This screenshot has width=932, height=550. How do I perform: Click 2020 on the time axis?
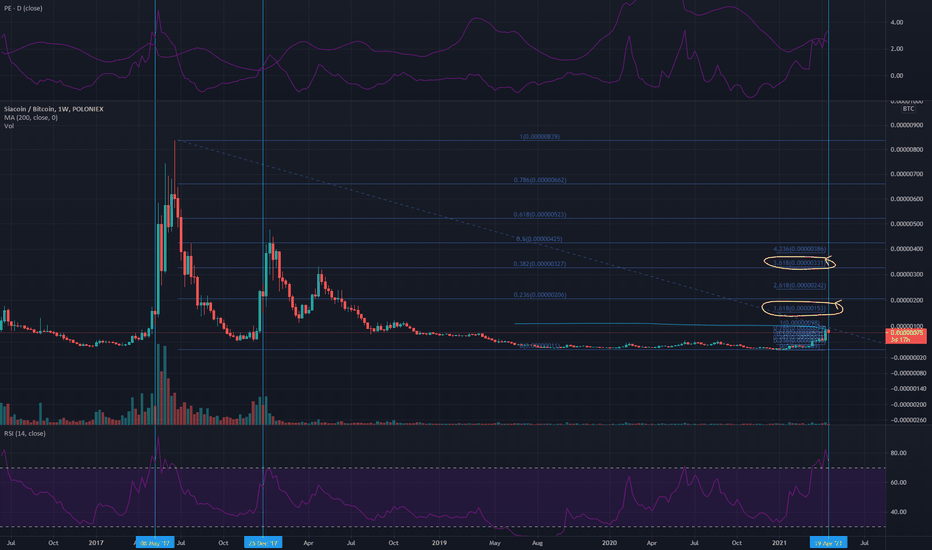[x=609, y=543]
